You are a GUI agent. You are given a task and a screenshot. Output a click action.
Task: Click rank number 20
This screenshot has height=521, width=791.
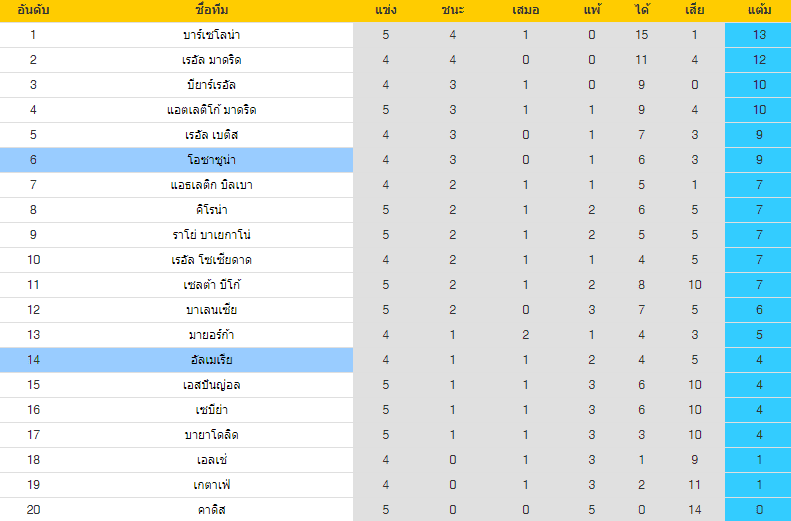coord(33,510)
